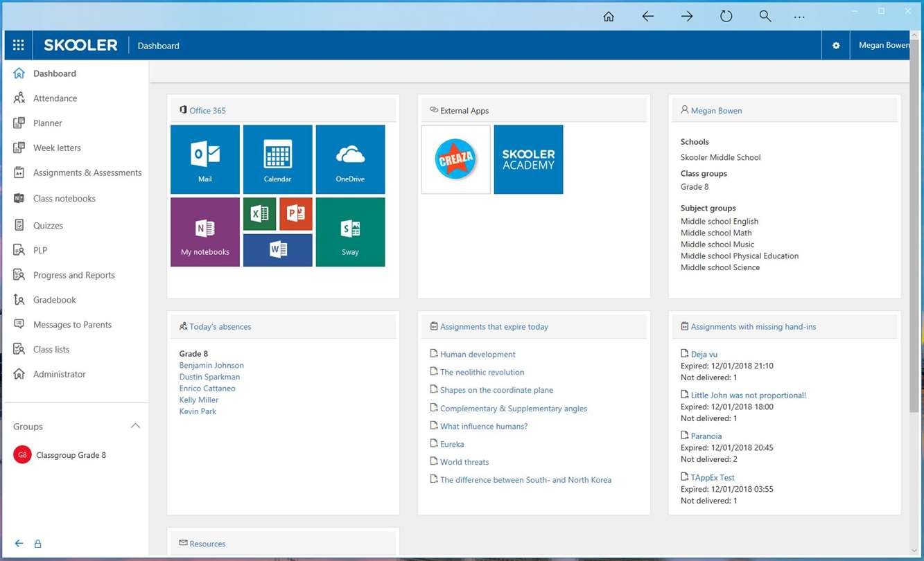Open the Sway tile
This screenshot has height=561, width=924.
pyautogui.click(x=350, y=232)
